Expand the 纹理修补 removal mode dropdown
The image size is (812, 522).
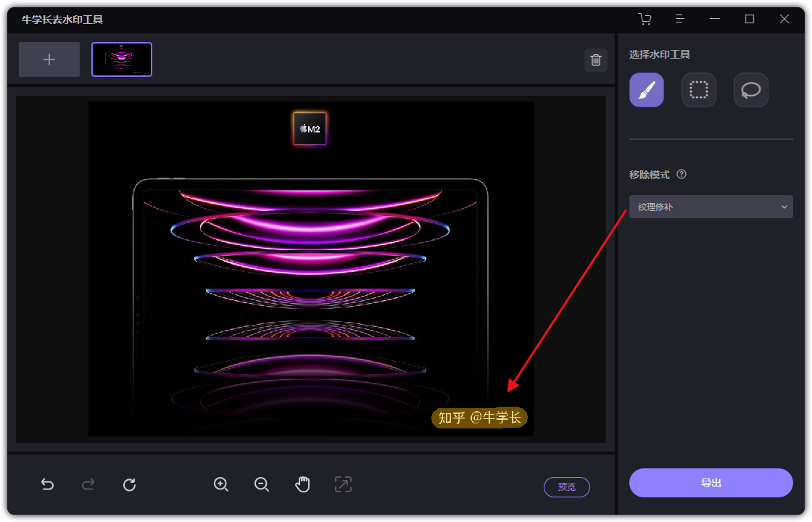coord(711,207)
